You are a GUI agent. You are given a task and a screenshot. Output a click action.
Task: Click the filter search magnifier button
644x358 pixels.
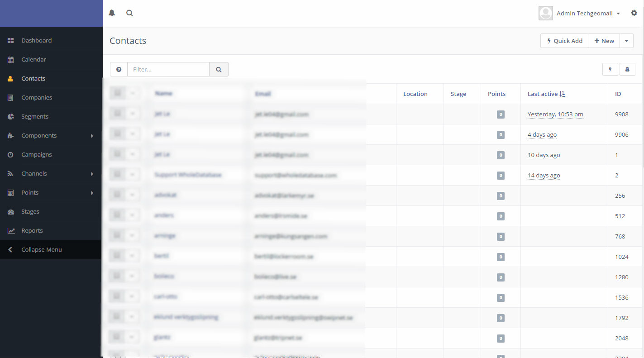pos(219,69)
